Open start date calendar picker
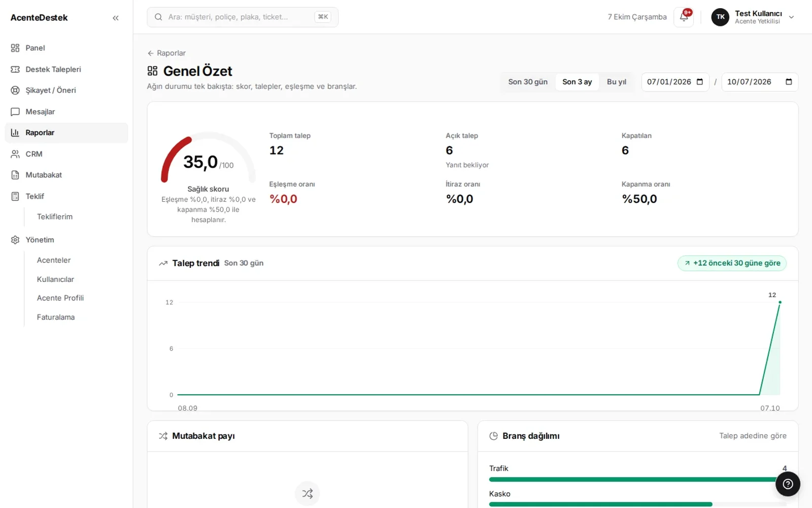The height and width of the screenshot is (508, 812). point(700,82)
